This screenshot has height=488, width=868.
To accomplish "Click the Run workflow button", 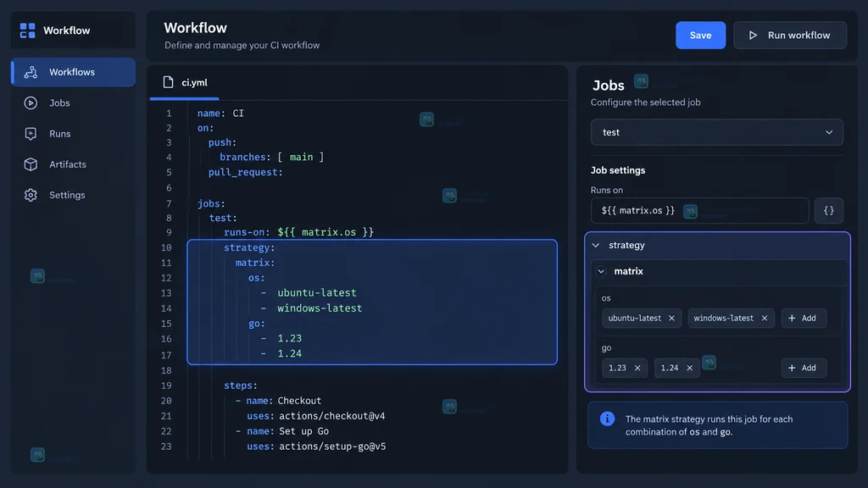I will tap(790, 35).
